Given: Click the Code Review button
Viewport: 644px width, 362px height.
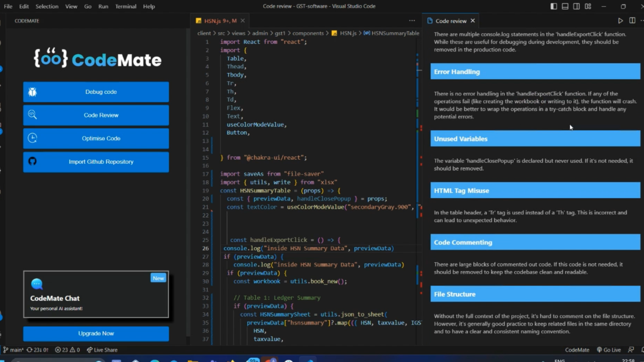Looking at the screenshot, I should pyautogui.click(x=96, y=115).
